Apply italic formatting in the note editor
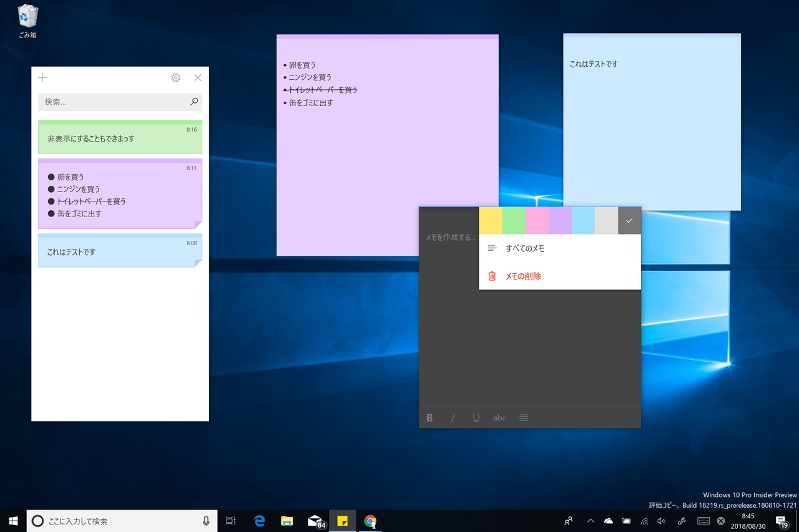This screenshot has height=532, width=799. 453,417
